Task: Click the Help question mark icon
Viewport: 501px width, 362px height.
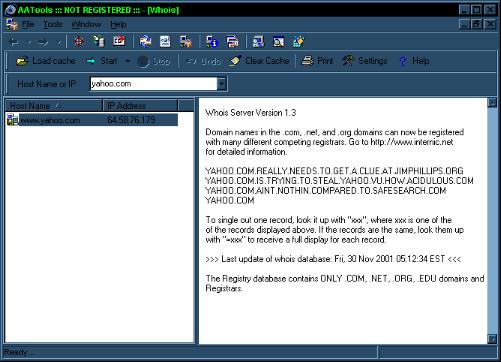Action: pos(403,61)
